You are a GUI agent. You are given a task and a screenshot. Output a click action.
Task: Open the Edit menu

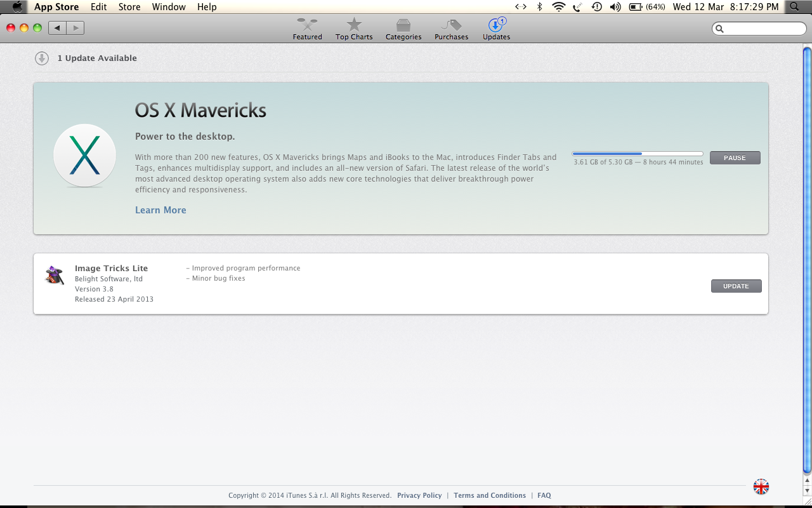point(98,7)
